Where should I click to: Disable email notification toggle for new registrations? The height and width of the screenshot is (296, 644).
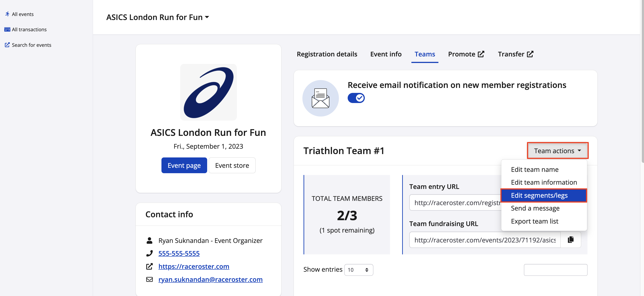click(356, 98)
